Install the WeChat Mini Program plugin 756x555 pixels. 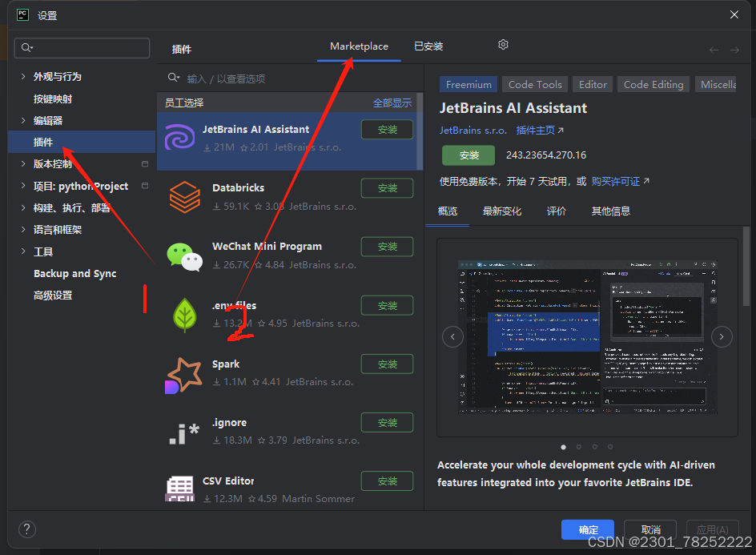tap(387, 247)
